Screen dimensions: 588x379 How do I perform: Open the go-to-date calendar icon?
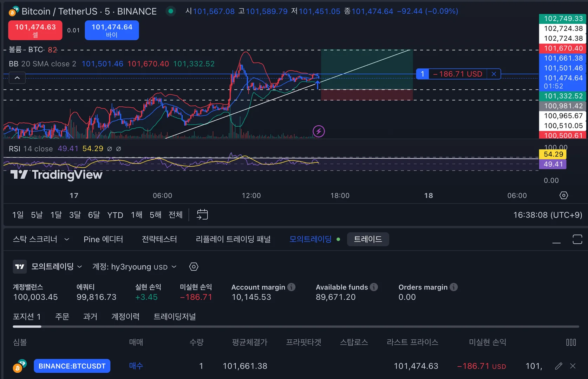tap(202, 214)
